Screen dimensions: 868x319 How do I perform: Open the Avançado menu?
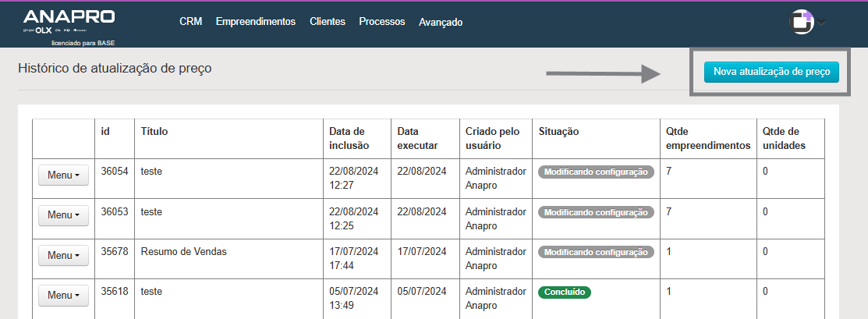pyautogui.click(x=441, y=23)
